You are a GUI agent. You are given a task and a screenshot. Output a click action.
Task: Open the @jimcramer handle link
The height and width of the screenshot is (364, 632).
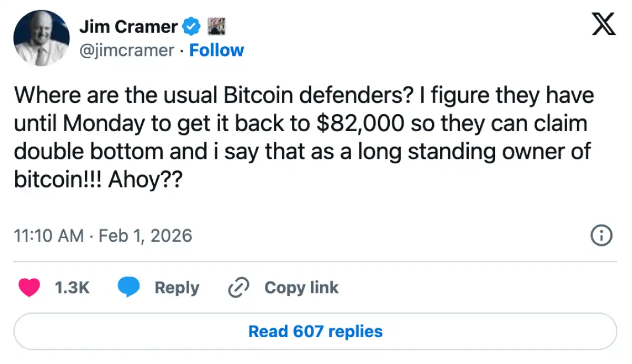coord(126,51)
